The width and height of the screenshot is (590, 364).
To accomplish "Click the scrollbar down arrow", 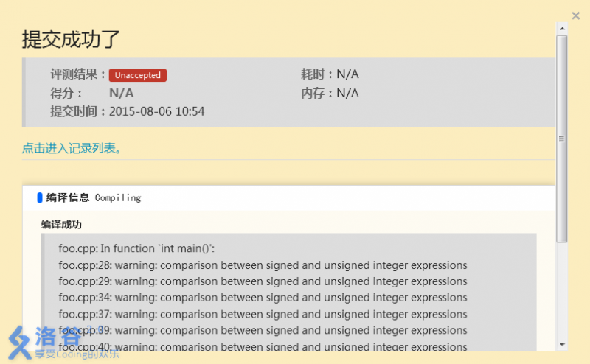I will pyautogui.click(x=562, y=344).
